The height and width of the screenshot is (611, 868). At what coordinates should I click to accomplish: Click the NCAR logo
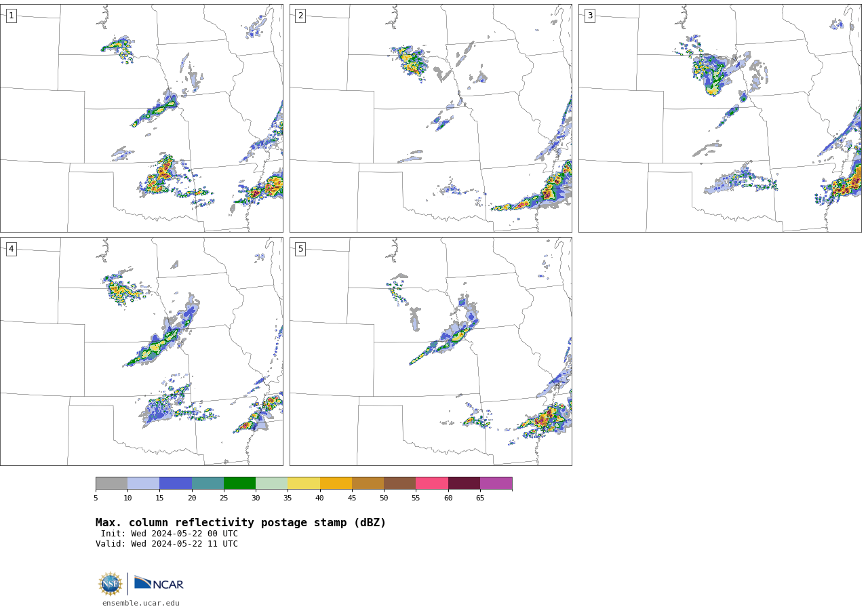(x=159, y=584)
